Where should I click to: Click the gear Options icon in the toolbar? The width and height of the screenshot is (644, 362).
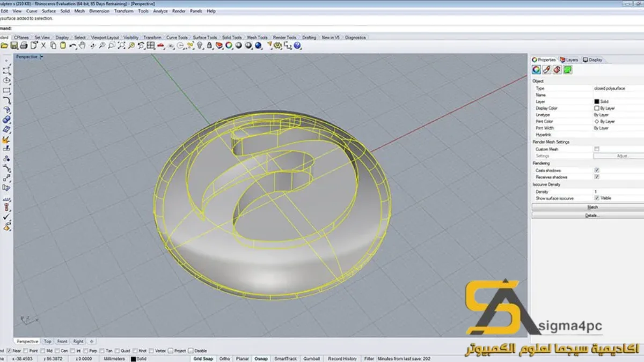coord(277,46)
